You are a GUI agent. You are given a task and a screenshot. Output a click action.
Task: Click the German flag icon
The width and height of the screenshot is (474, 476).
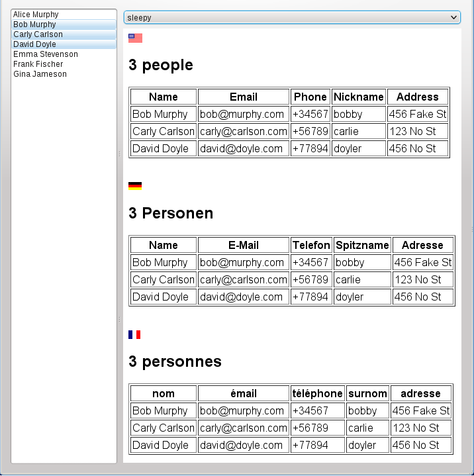[135, 186]
